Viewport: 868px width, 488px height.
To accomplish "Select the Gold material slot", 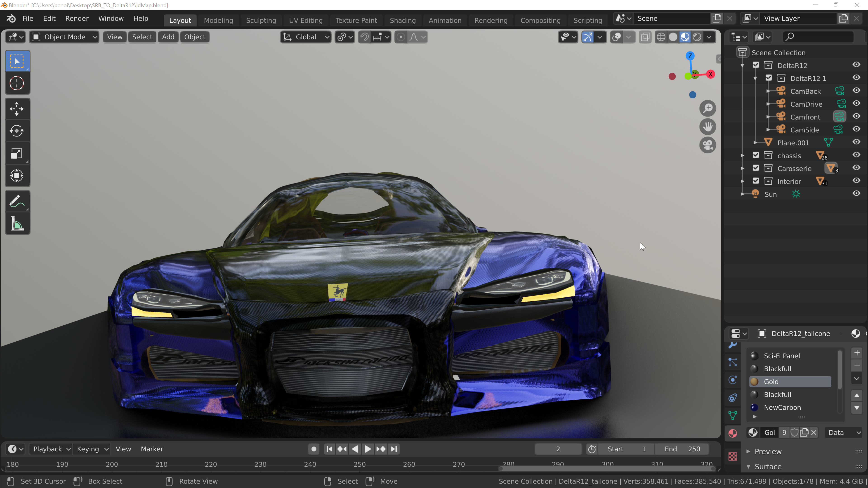I will [790, 382].
